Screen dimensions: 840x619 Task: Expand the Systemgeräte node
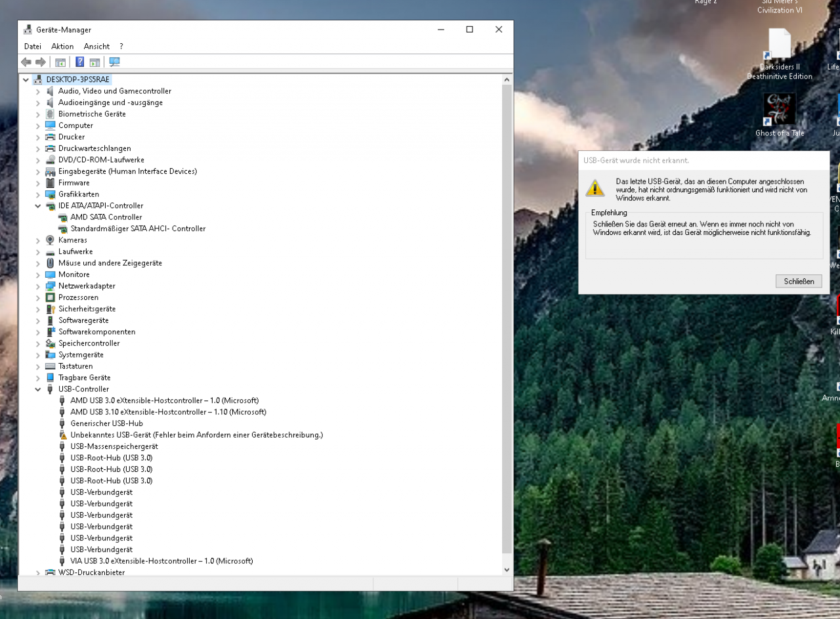pyautogui.click(x=38, y=355)
